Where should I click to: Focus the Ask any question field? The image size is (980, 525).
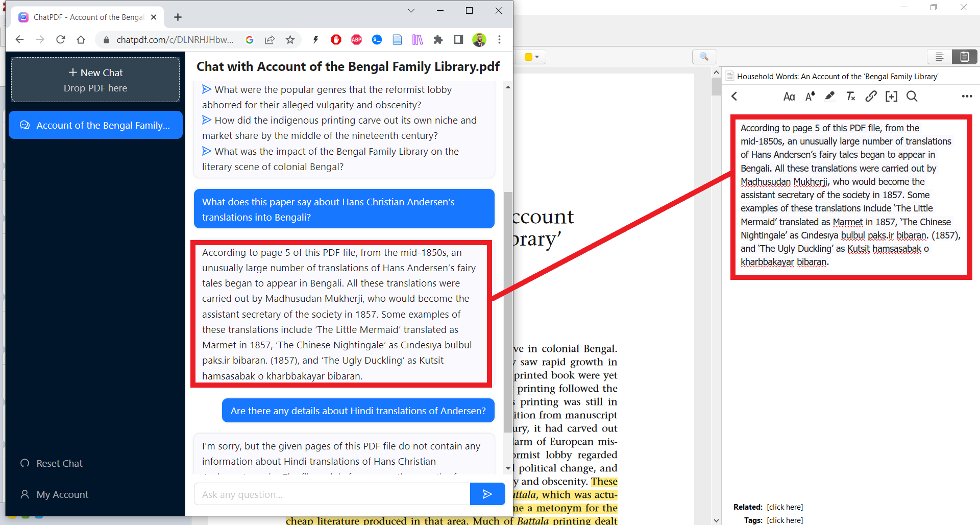click(332, 494)
